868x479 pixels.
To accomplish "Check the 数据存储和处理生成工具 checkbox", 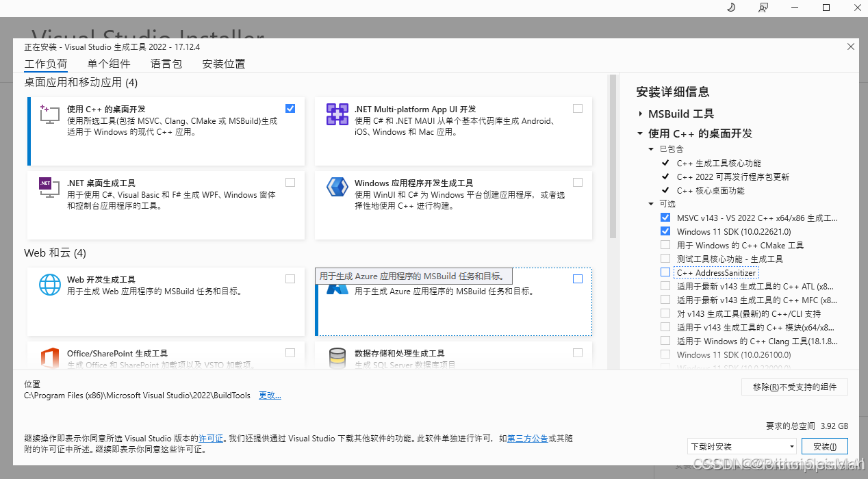I will (578, 352).
